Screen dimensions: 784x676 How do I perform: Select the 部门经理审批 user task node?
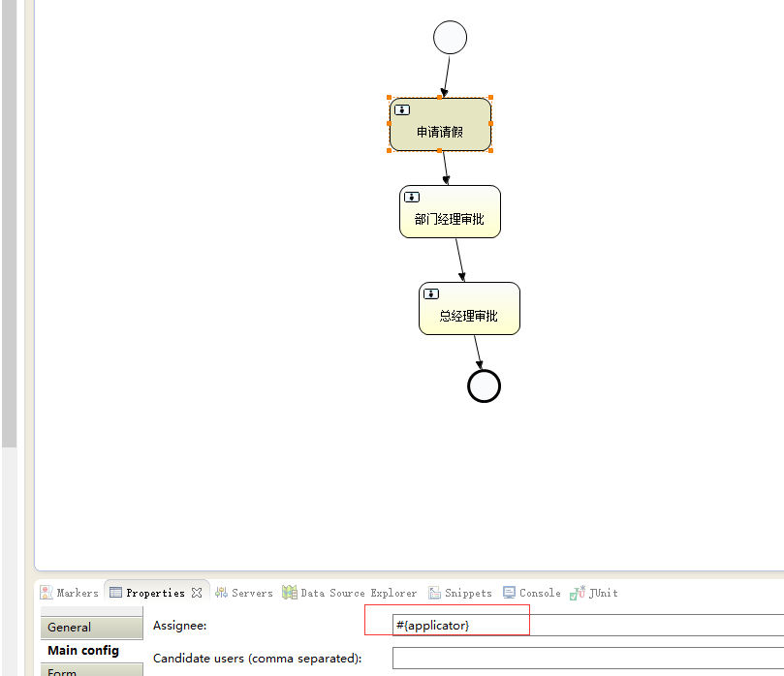[450, 212]
